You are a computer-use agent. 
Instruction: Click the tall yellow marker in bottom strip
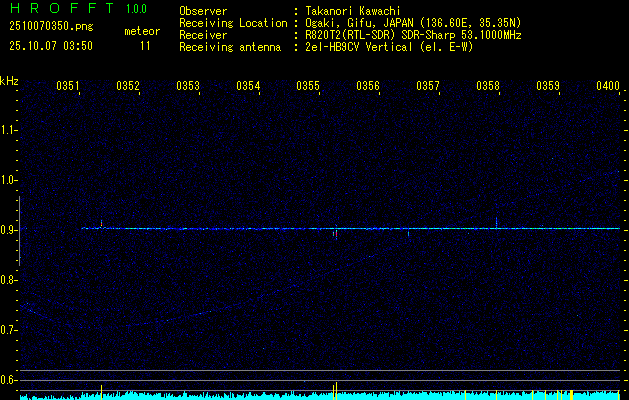pyautogui.click(x=335, y=389)
